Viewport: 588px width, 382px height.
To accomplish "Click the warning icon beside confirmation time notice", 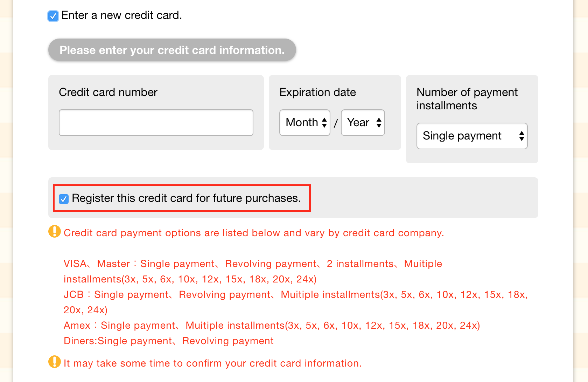I will click(55, 362).
